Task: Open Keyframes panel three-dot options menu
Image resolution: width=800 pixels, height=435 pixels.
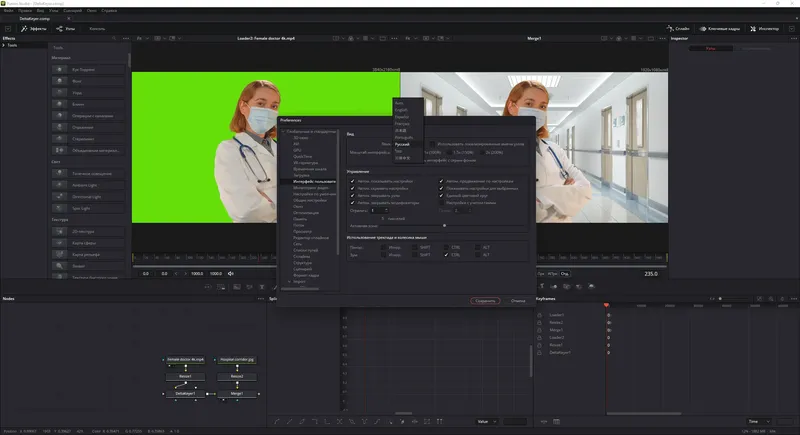Action: pos(793,299)
